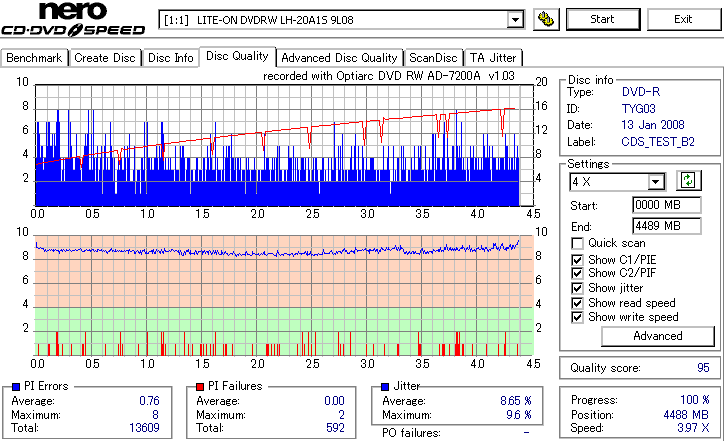Viewport: 724px width, 441px height.
Task: Click the Speed value 3.97 X
Action: coord(693,428)
